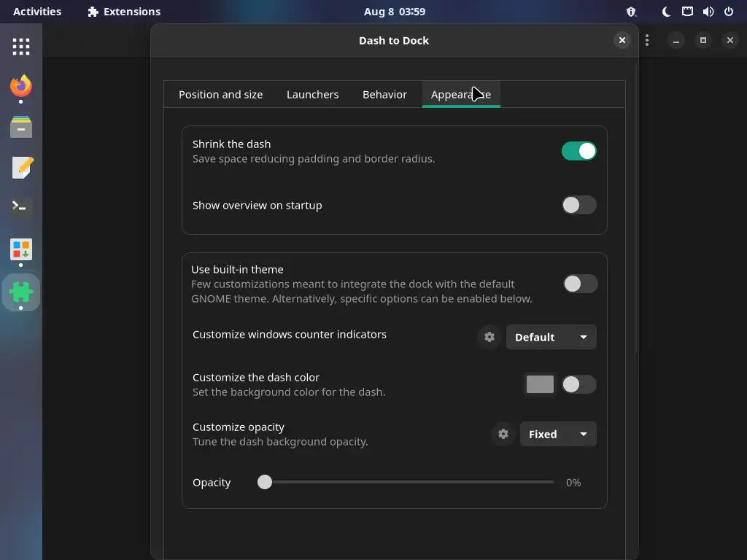Click the dialog vertical scrollbar
This screenshot has width=747, height=560.
[x=635, y=209]
